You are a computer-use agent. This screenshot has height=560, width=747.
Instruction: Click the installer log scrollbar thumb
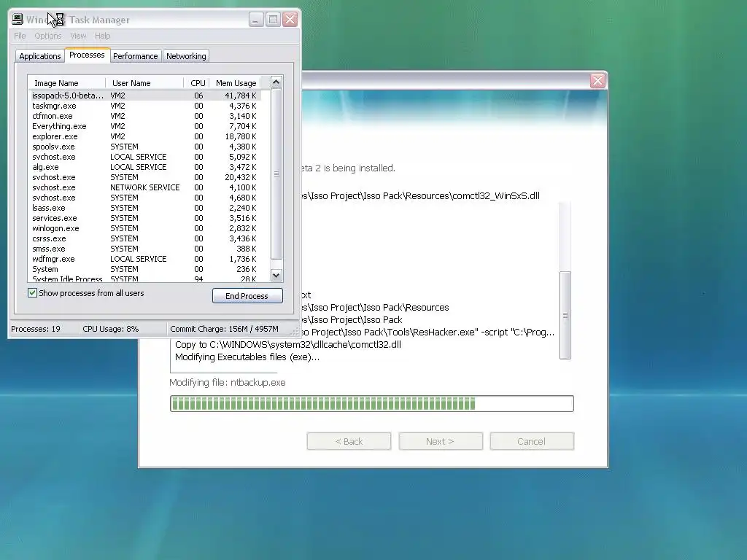tap(565, 315)
